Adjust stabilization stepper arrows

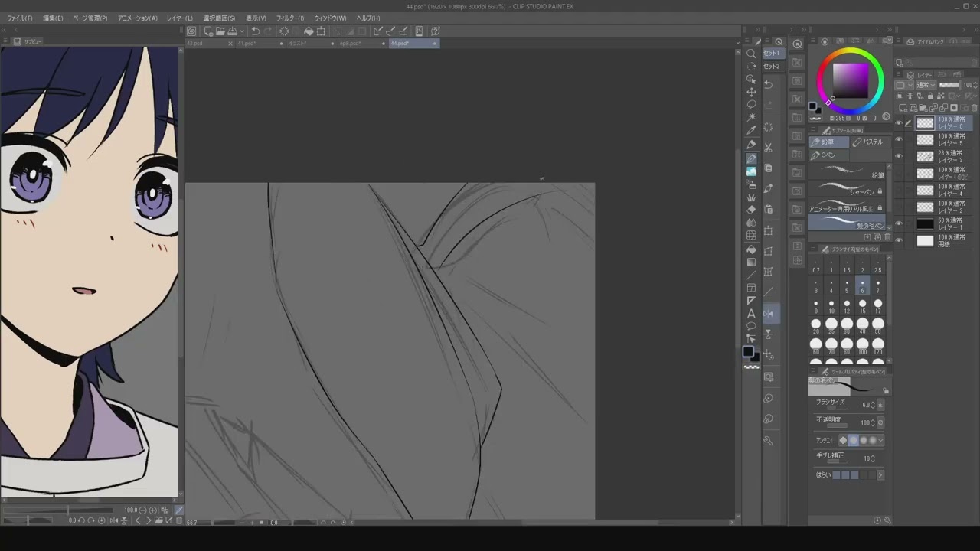873,458
